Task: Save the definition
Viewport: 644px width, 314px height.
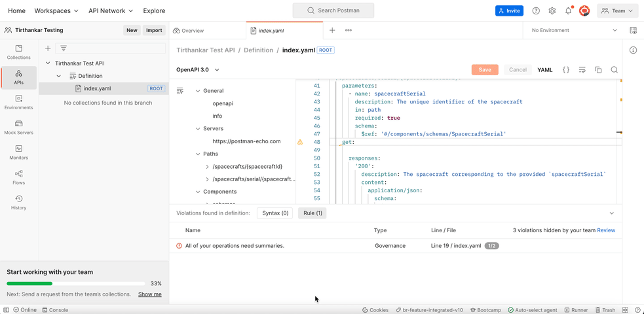Action: click(x=485, y=70)
